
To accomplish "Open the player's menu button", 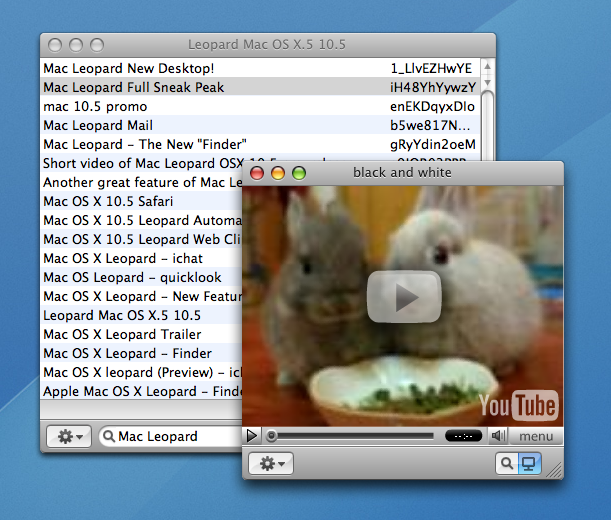I will (536, 436).
